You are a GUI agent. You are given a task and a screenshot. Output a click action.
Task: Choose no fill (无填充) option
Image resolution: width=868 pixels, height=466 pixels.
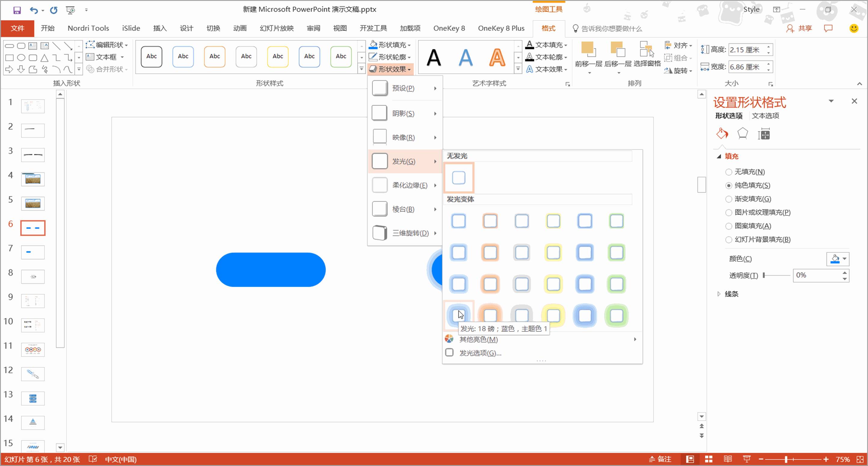[x=729, y=172]
